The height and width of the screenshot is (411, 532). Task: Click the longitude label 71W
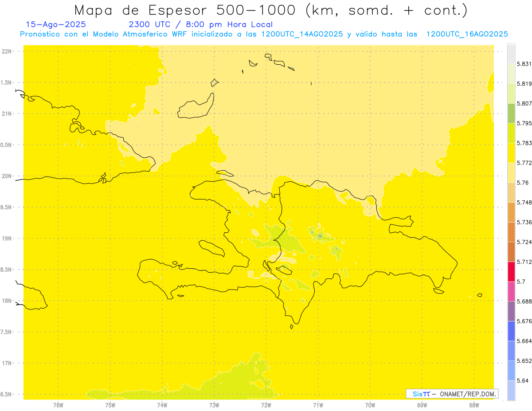tap(318, 405)
